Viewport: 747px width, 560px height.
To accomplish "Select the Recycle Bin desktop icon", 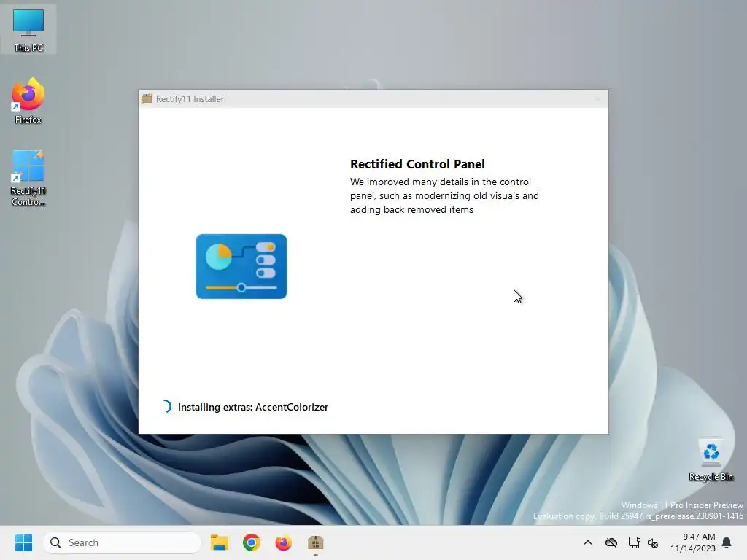I will (711, 459).
